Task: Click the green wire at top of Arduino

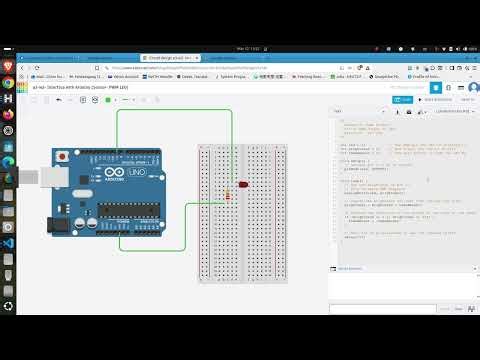Action: 174,110
